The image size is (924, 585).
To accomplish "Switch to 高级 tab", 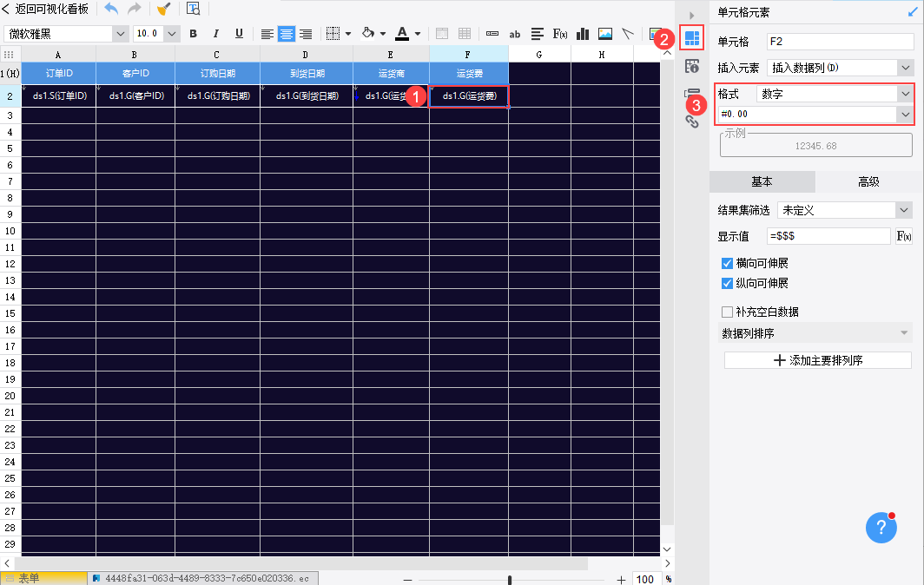I will click(x=868, y=182).
